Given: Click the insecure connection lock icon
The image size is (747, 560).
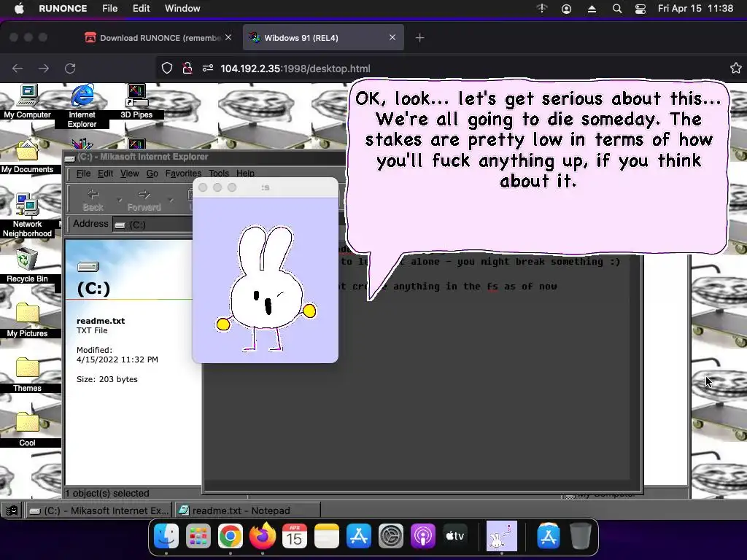Looking at the screenshot, I should coord(187,69).
